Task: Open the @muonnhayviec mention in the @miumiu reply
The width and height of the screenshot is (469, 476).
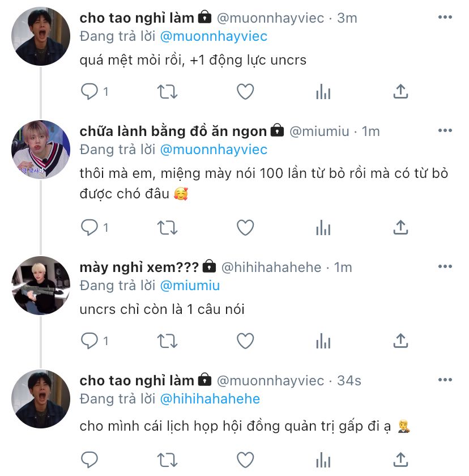Action: (x=214, y=150)
